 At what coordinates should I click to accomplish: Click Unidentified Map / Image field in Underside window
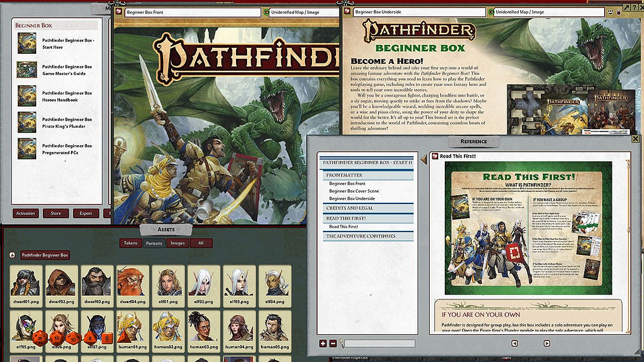[549, 12]
